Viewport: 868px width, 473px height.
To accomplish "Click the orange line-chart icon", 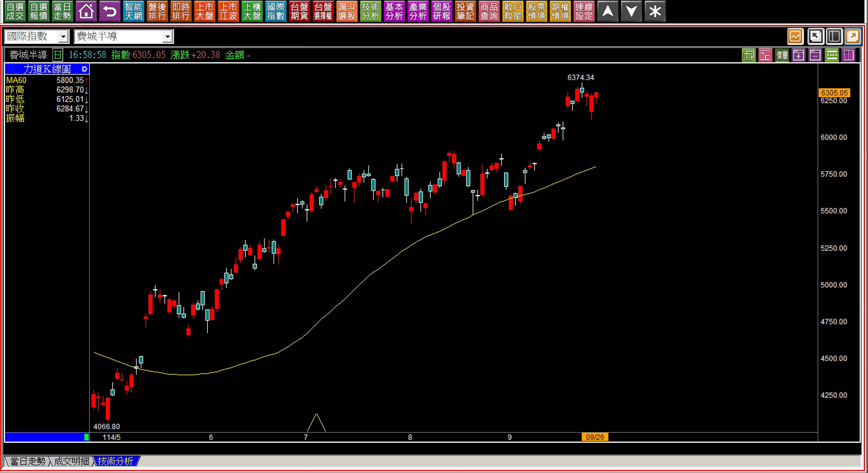I will (x=795, y=36).
